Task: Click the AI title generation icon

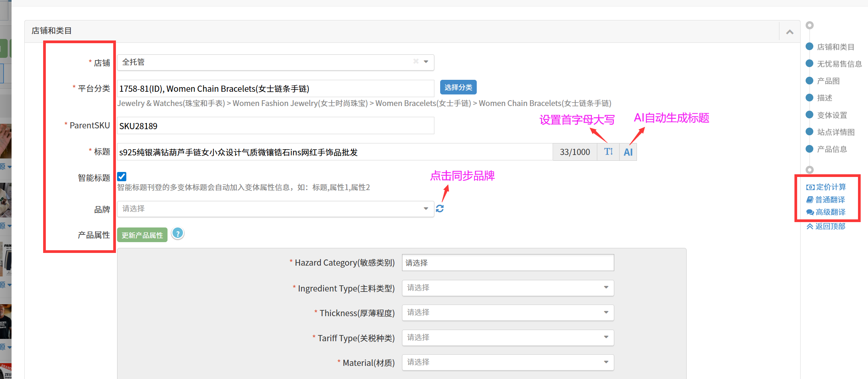Action: pyautogui.click(x=628, y=152)
